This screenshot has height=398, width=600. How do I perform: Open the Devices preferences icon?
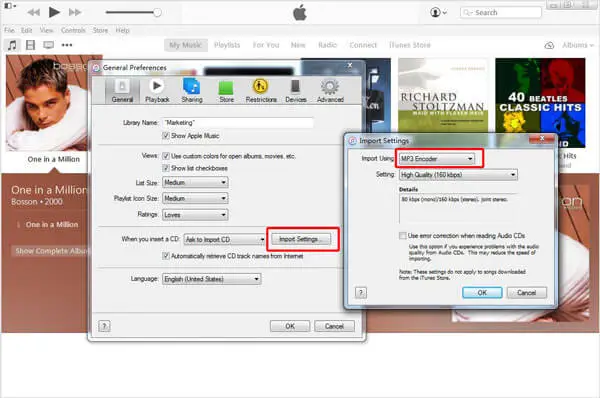click(x=295, y=86)
